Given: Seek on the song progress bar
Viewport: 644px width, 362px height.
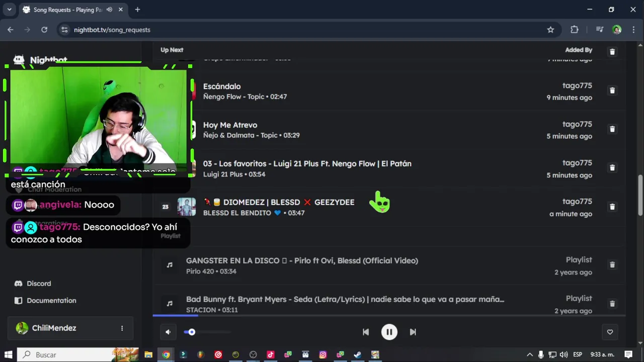Looking at the screenshot, I should click(389, 316).
